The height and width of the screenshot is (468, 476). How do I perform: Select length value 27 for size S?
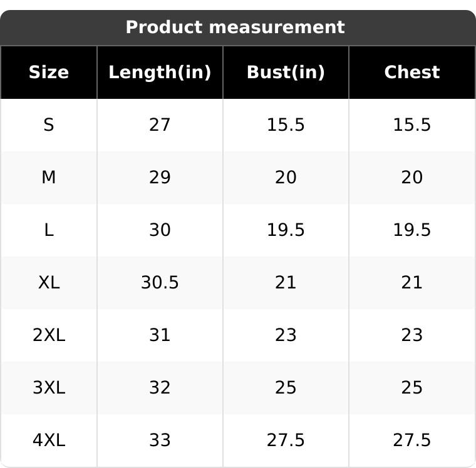(x=160, y=125)
